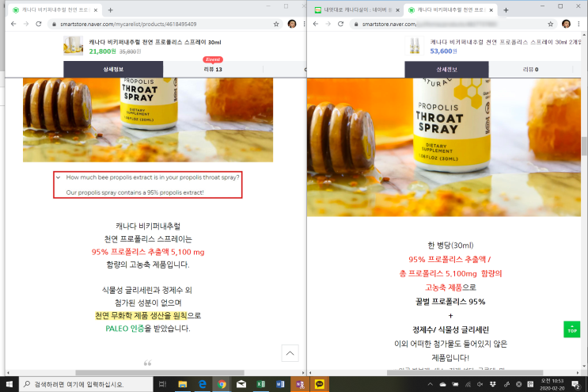The width and height of the screenshot is (588, 392).
Task: Bookmark the right window's page with the star
Action: point(551,24)
